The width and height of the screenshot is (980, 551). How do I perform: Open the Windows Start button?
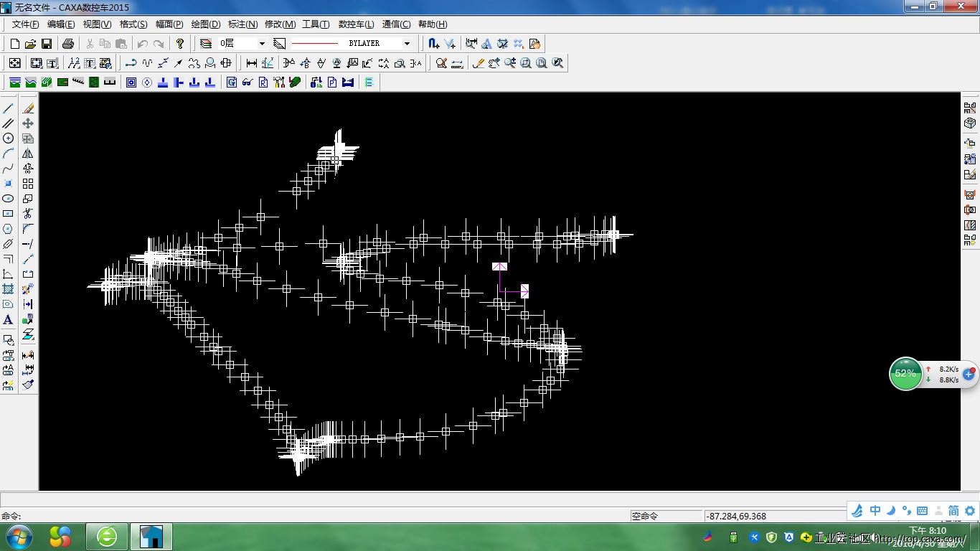pos(19,537)
